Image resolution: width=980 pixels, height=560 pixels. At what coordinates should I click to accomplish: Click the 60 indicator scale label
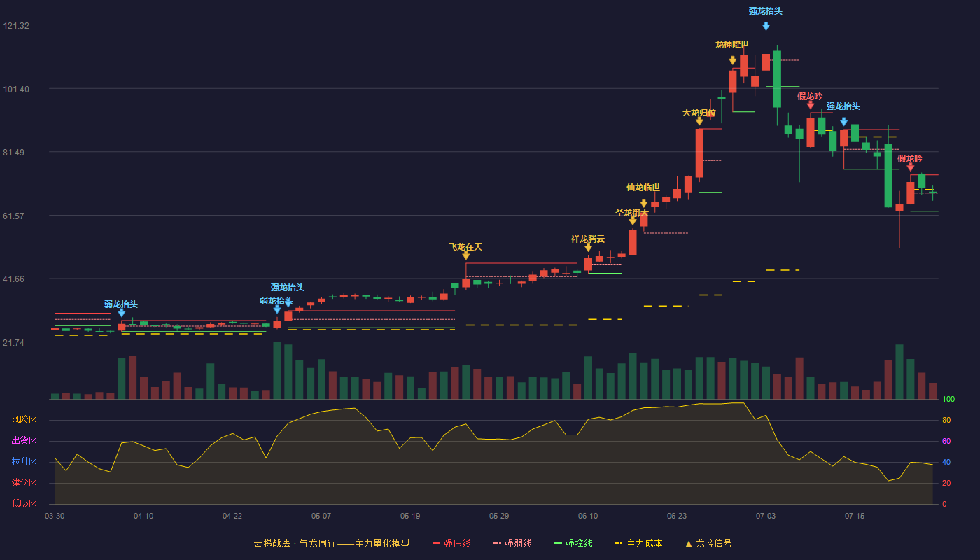click(946, 441)
